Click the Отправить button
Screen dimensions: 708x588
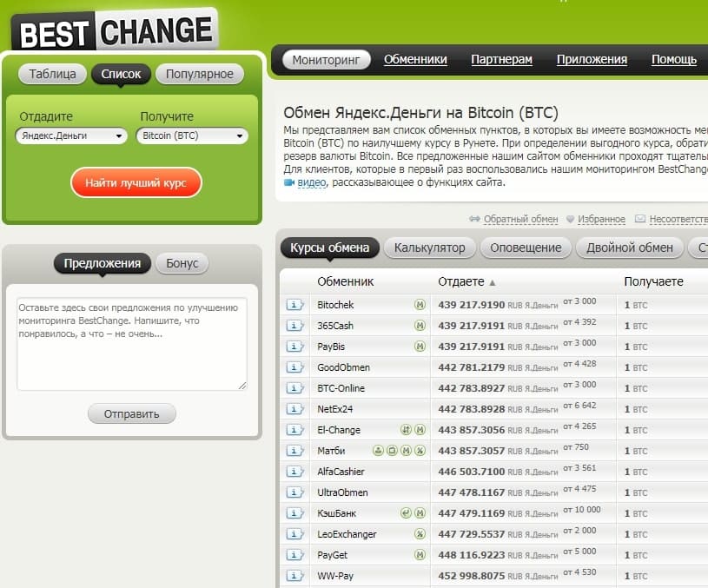pos(131,414)
